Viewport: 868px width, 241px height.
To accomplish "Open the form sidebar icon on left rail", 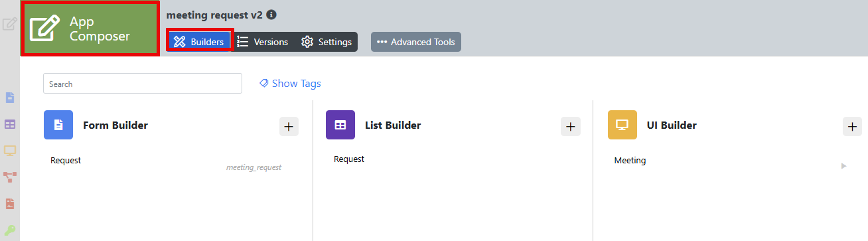I will click(10, 98).
